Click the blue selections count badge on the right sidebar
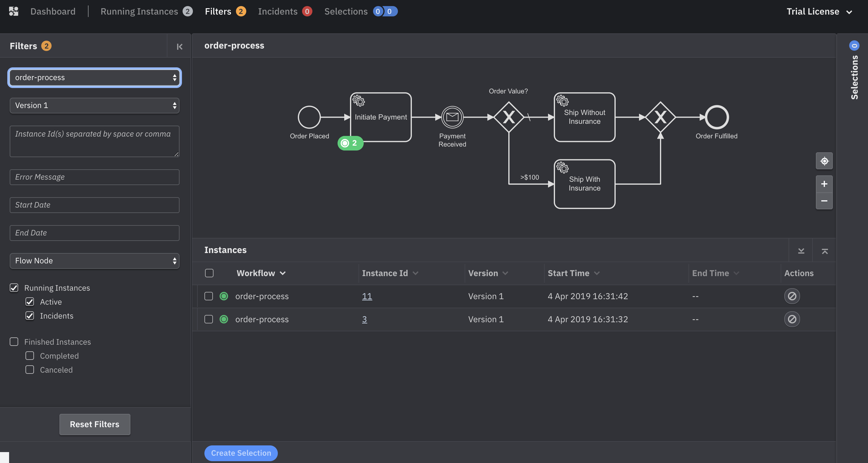This screenshot has width=868, height=463. tap(854, 46)
